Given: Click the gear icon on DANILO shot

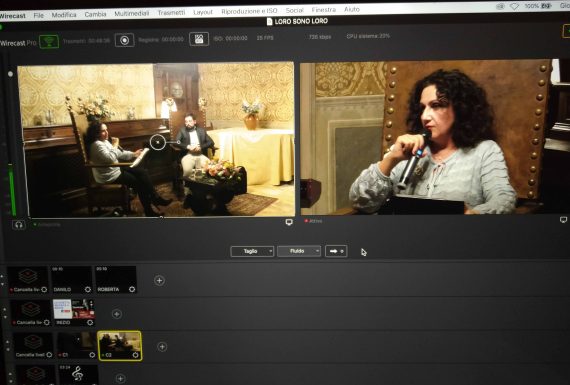Looking at the screenshot, I should pyautogui.click(x=88, y=289).
